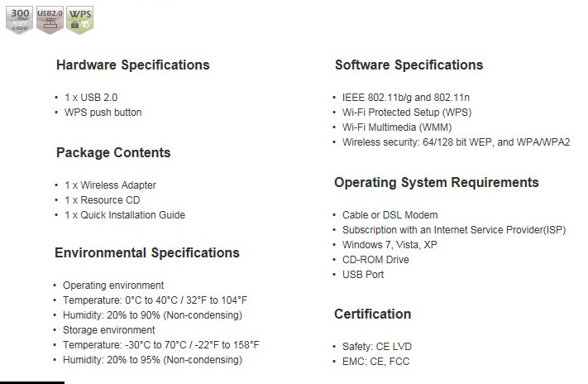The width and height of the screenshot is (588, 384).
Task: Click the Package Contents heading
Action: pyautogui.click(x=113, y=153)
